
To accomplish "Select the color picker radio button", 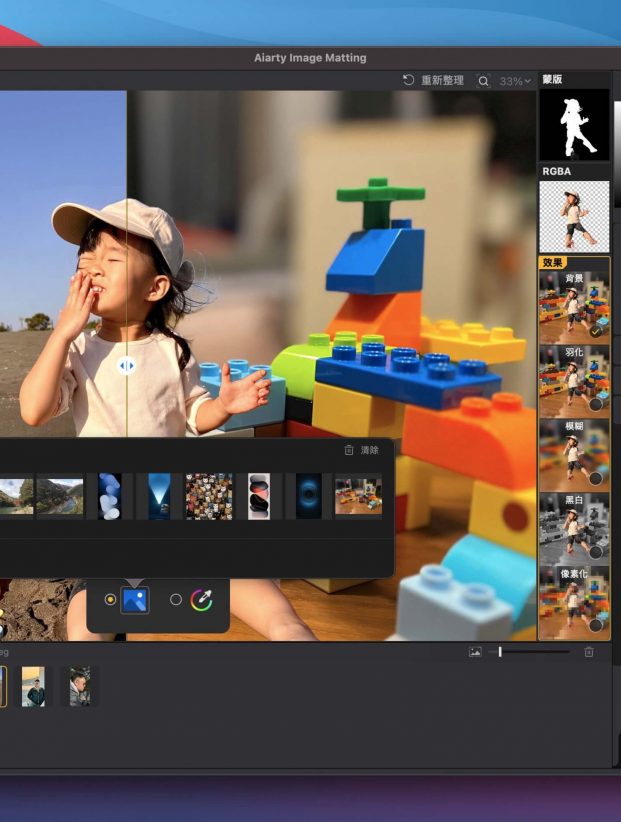I will click(176, 599).
